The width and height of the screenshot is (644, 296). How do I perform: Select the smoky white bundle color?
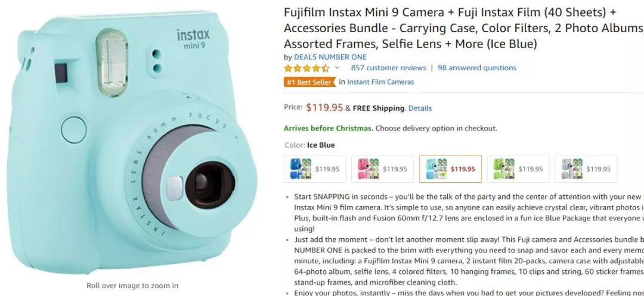(586, 169)
